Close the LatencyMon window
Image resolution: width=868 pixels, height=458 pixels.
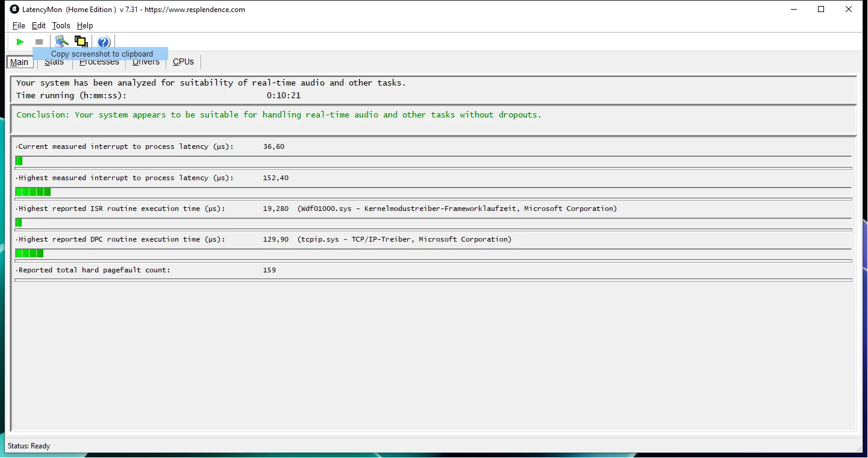[849, 9]
